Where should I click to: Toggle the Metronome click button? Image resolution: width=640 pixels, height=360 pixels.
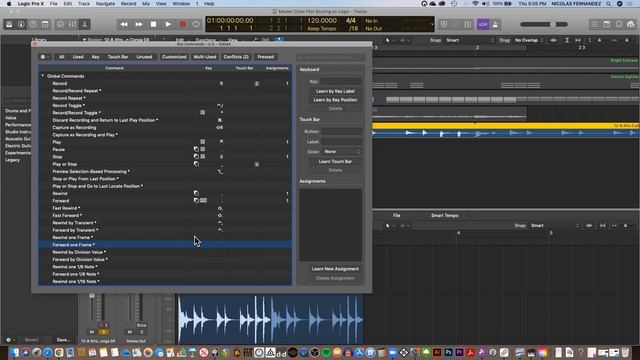(495, 24)
